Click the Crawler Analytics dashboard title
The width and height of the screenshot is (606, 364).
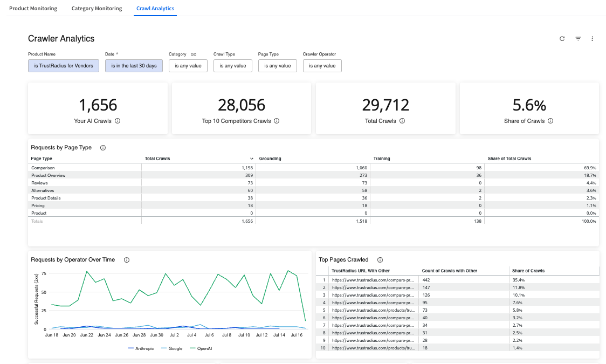tap(61, 39)
